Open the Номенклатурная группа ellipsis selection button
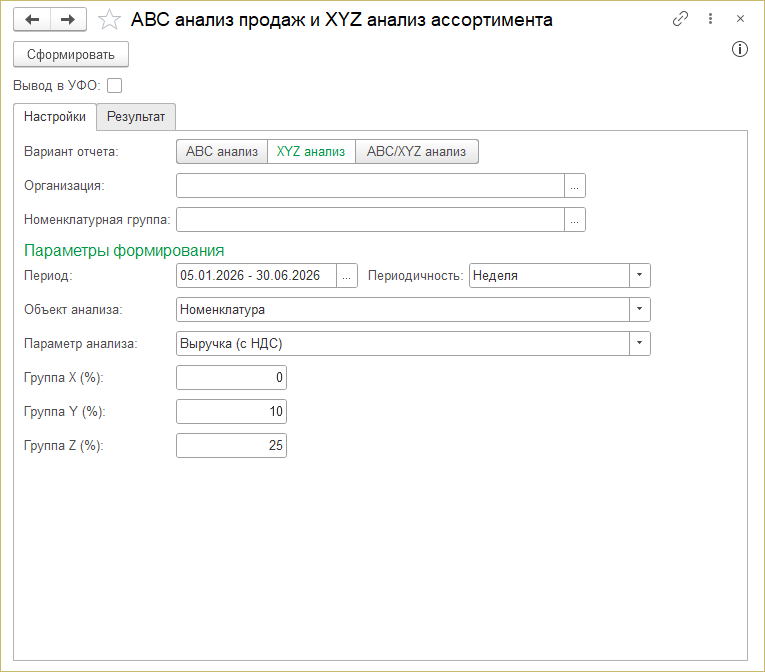This screenshot has width=765, height=672. click(x=575, y=220)
